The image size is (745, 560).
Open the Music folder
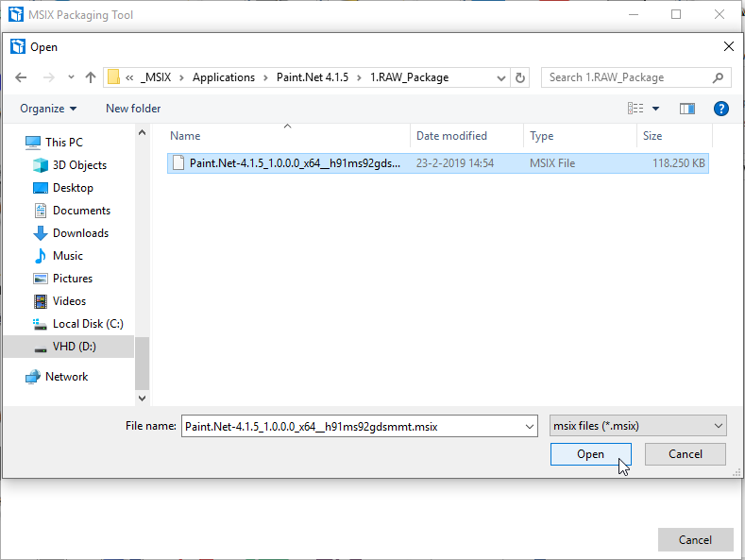pyautogui.click(x=67, y=256)
